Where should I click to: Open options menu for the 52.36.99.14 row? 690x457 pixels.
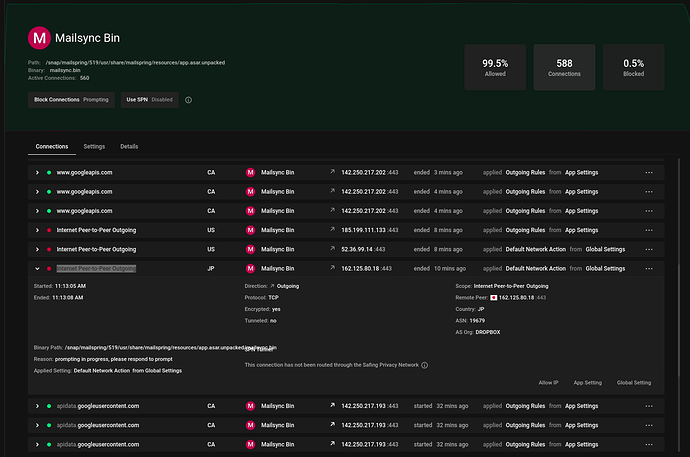pyautogui.click(x=649, y=249)
